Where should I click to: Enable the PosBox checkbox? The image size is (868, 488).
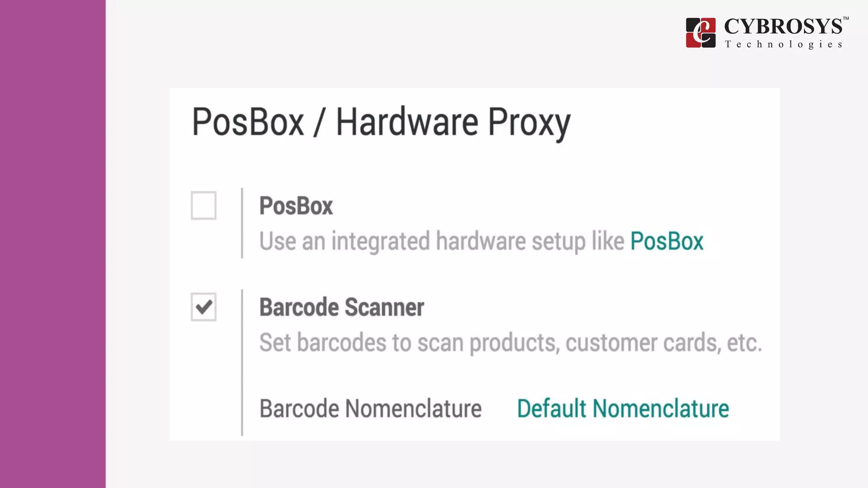click(203, 205)
